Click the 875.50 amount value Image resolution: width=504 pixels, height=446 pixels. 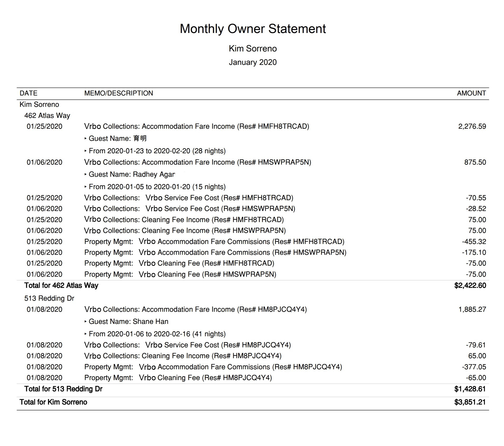475,162
